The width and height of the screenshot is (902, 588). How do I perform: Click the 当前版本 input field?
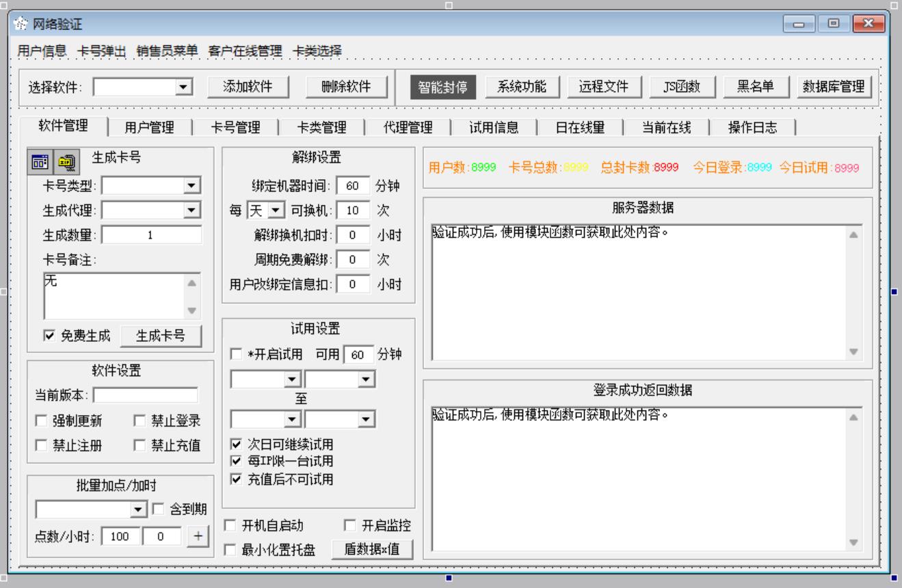tap(146, 395)
